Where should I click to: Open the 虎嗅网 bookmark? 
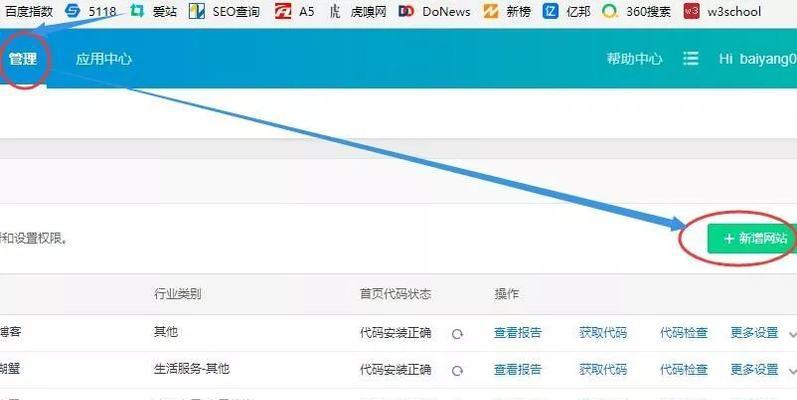(358, 11)
